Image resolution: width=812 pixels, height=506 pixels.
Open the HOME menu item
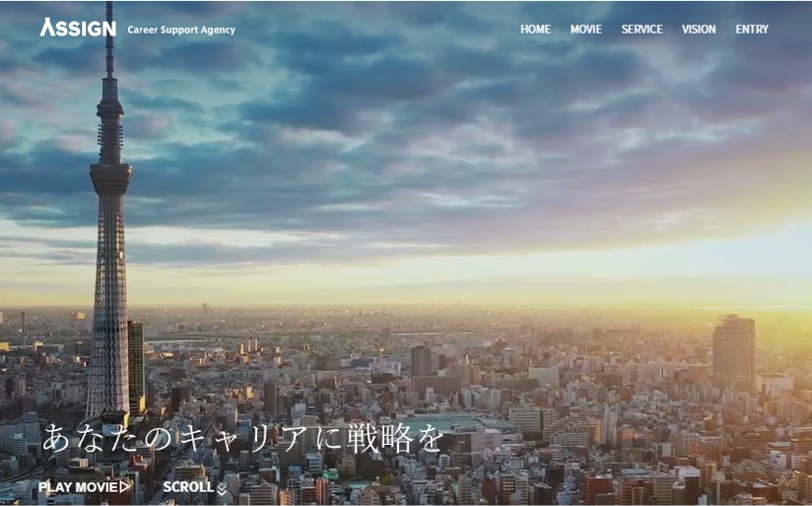coord(535,30)
